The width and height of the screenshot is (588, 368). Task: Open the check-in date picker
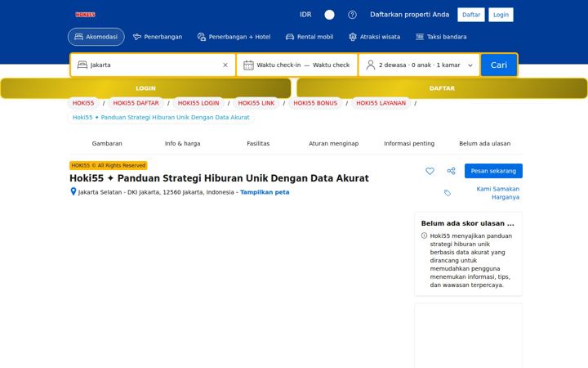[278, 65]
